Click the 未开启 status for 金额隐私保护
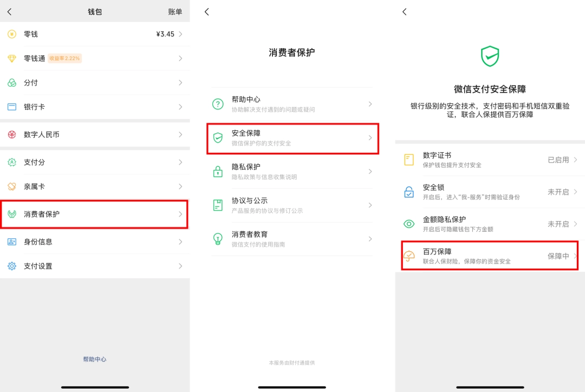Screen dimensions: 585x392 [558, 224]
